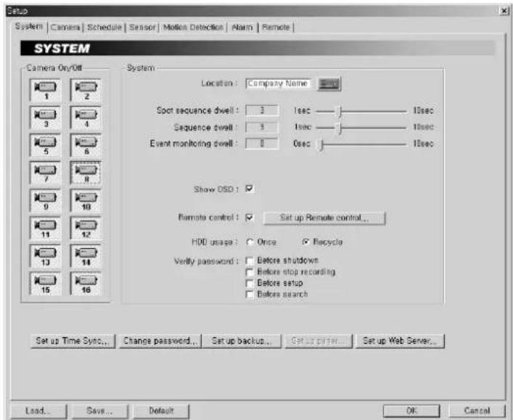Click Set up Remote control button
This screenshot has height=420, width=513.
pos(324,218)
